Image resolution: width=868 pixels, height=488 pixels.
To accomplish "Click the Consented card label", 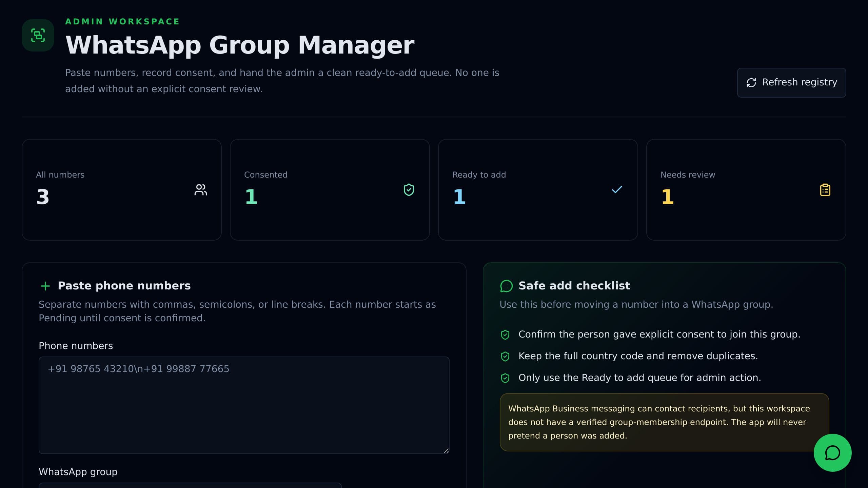I will coord(265,175).
